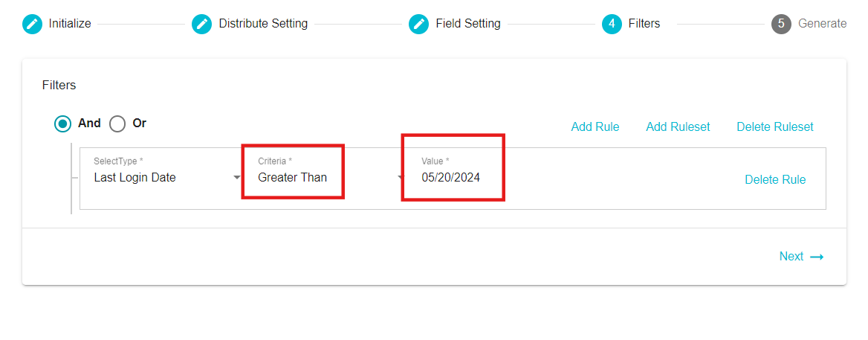Go to the Distribute Setting step label

coord(263,24)
